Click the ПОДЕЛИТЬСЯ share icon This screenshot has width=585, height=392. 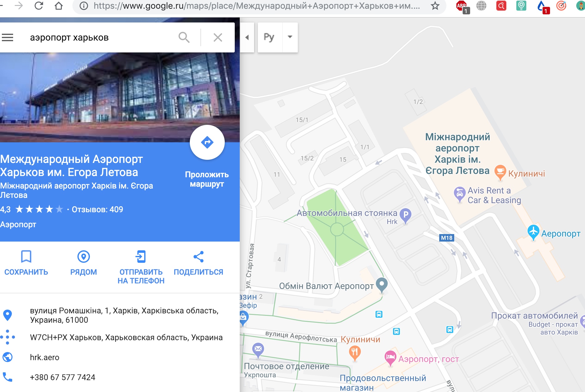point(199,257)
